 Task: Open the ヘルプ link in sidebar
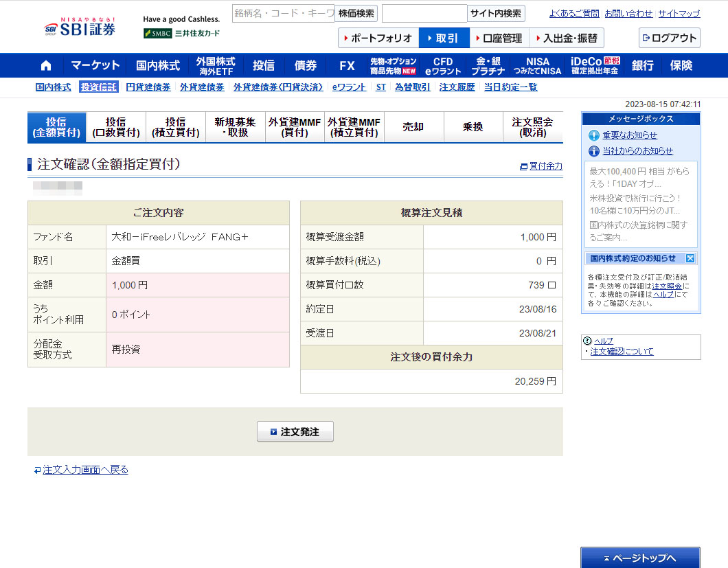tap(603, 341)
